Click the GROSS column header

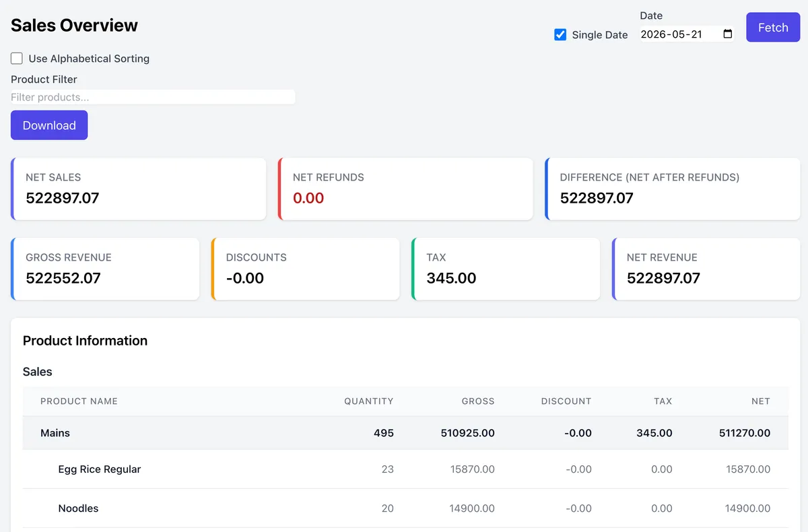(478, 401)
